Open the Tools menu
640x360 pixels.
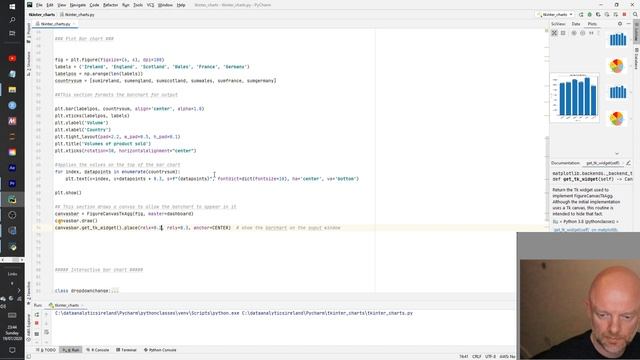pos(138,5)
